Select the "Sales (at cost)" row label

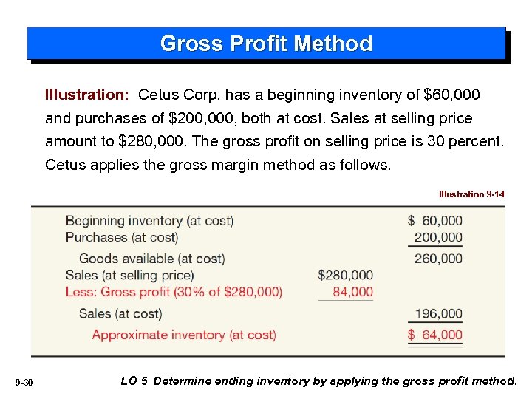tap(120, 314)
